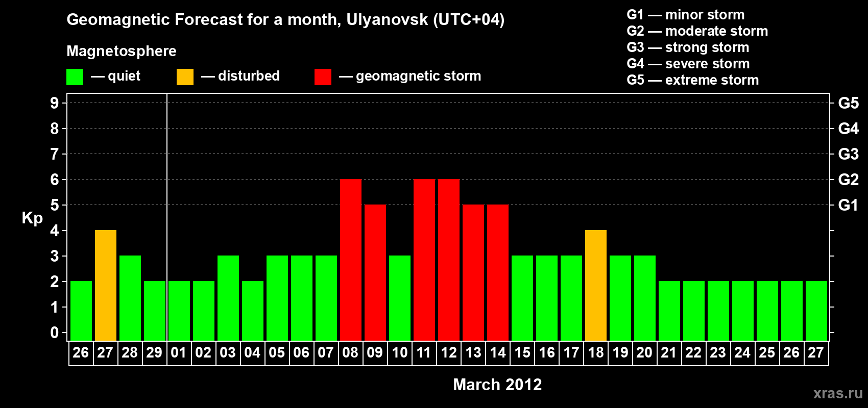This screenshot has width=868, height=408.
Task: Click the G5 label on right axis
Action: pyautogui.click(x=849, y=103)
